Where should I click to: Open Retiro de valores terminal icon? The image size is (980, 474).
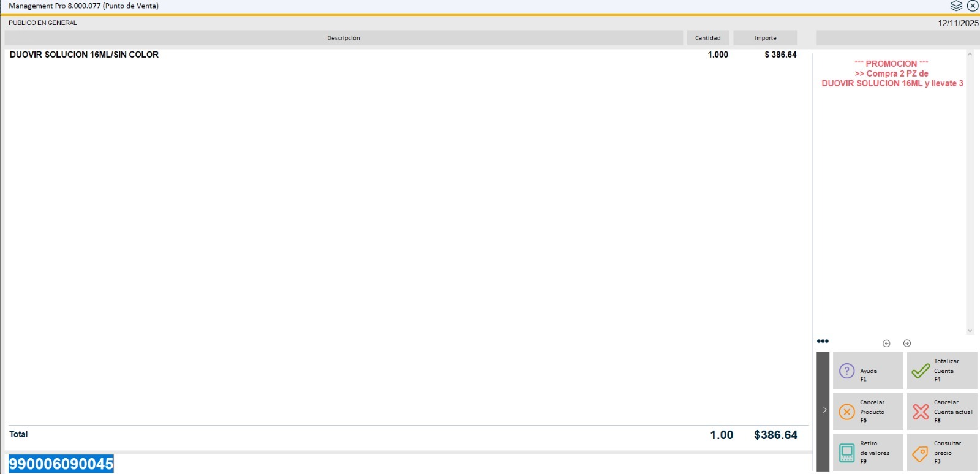(x=846, y=453)
